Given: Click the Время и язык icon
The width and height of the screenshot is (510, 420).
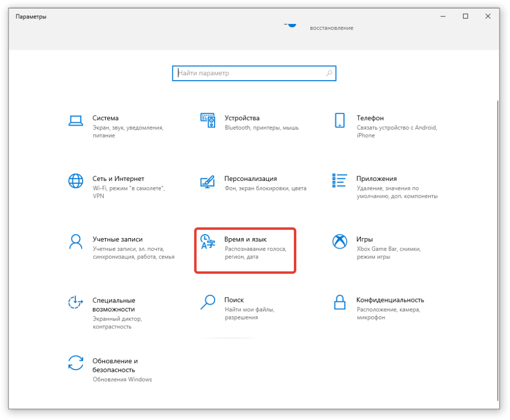Looking at the screenshot, I should pos(207,242).
